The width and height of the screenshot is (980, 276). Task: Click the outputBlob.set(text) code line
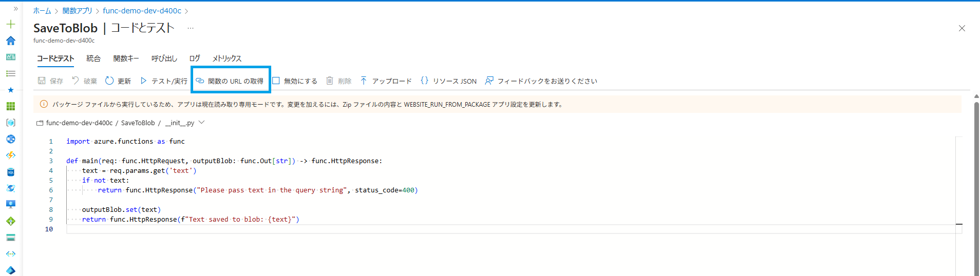pos(121,210)
